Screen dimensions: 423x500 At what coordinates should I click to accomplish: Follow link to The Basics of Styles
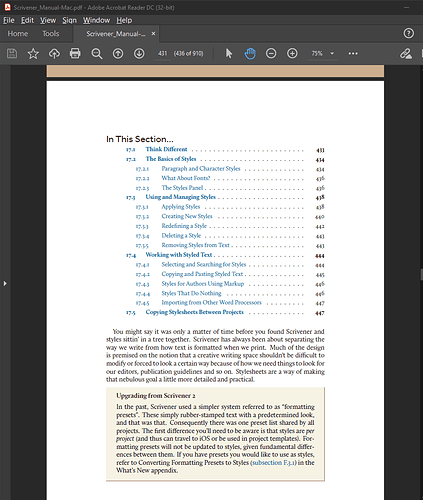[x=171, y=159]
